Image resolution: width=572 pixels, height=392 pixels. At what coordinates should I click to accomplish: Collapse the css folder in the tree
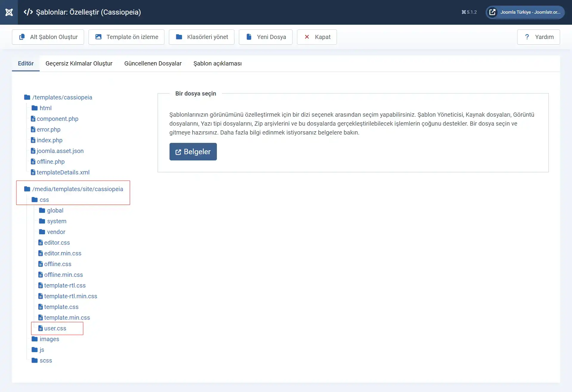tap(45, 199)
